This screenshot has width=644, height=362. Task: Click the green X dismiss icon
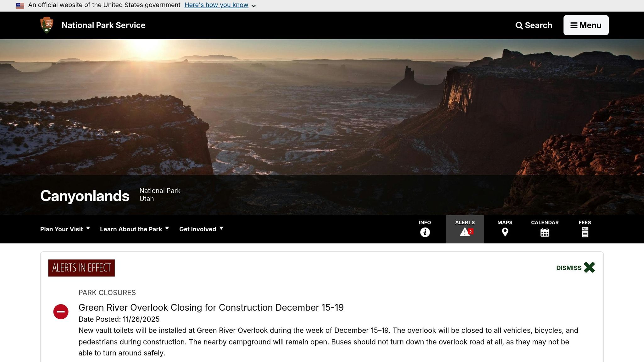point(589,267)
